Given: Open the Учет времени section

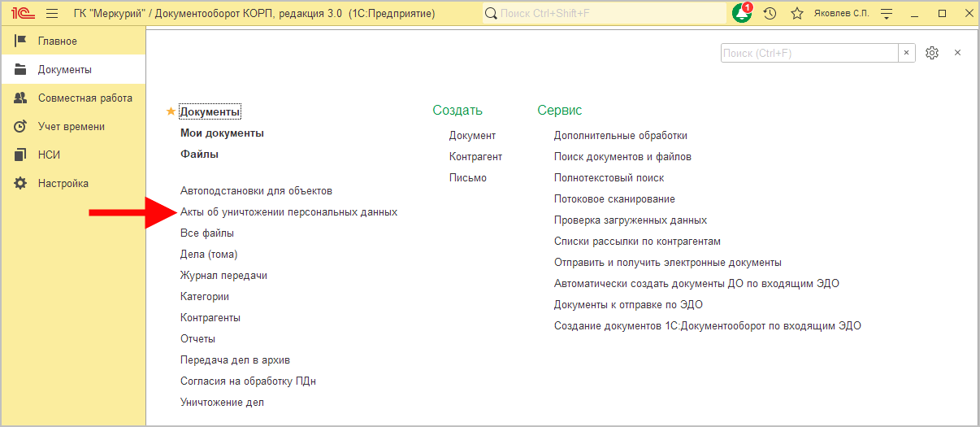Looking at the screenshot, I should click(x=71, y=126).
